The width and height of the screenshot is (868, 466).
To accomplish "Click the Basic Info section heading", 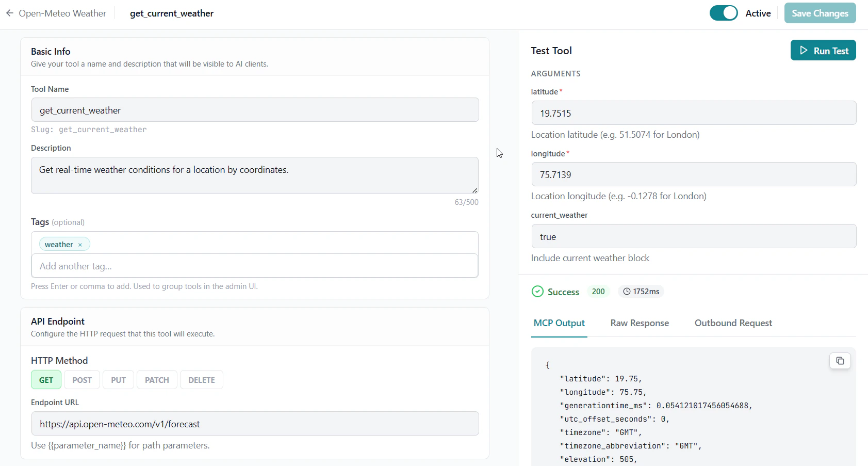I will click(51, 52).
